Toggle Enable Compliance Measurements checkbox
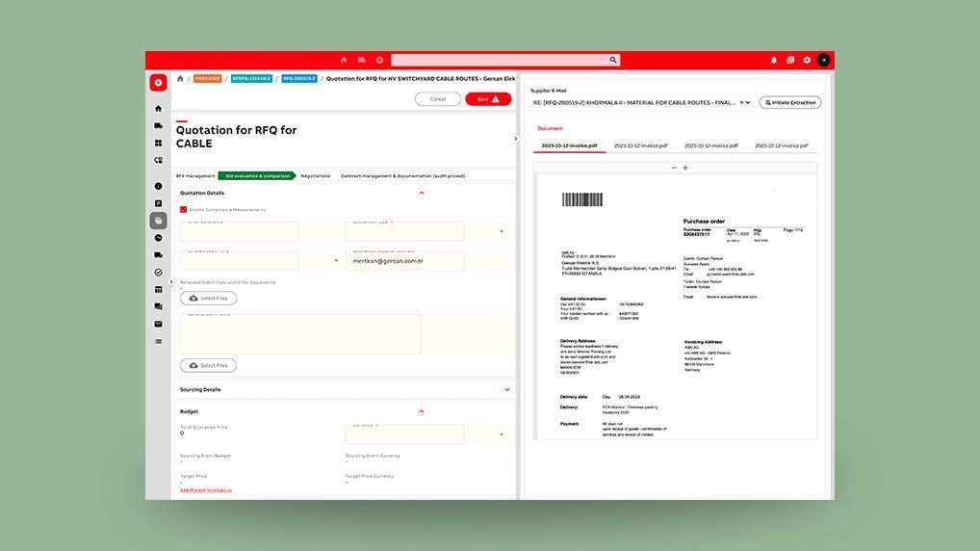This screenshot has height=551, width=980. coord(183,210)
